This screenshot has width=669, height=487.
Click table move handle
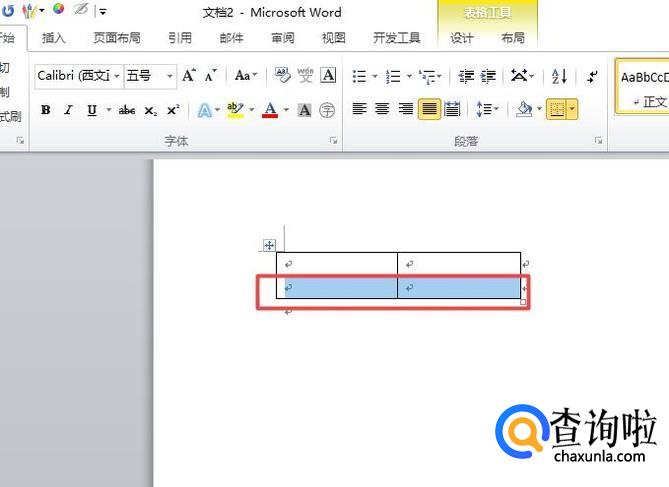coord(269,245)
